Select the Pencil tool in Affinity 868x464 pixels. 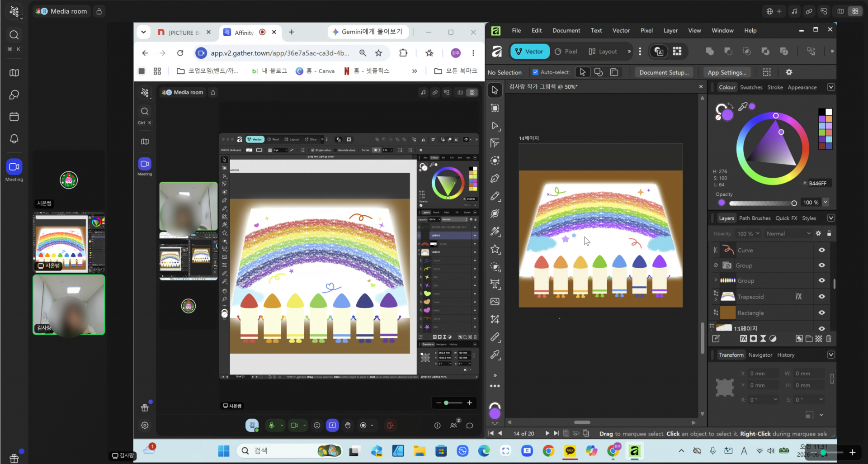(x=495, y=196)
